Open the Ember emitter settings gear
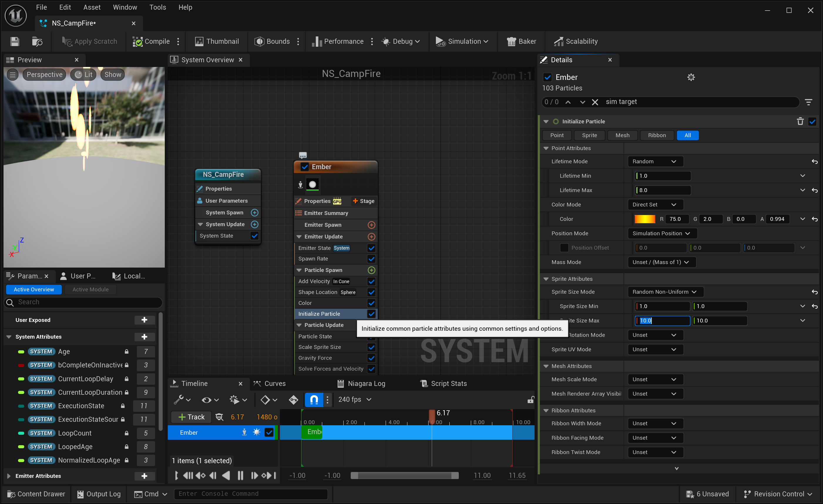 pos(691,78)
